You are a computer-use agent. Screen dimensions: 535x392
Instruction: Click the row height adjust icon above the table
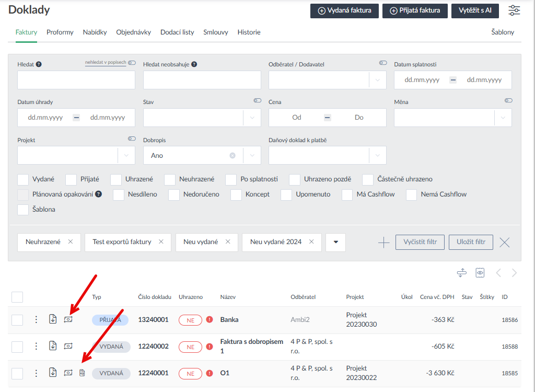[461, 273]
